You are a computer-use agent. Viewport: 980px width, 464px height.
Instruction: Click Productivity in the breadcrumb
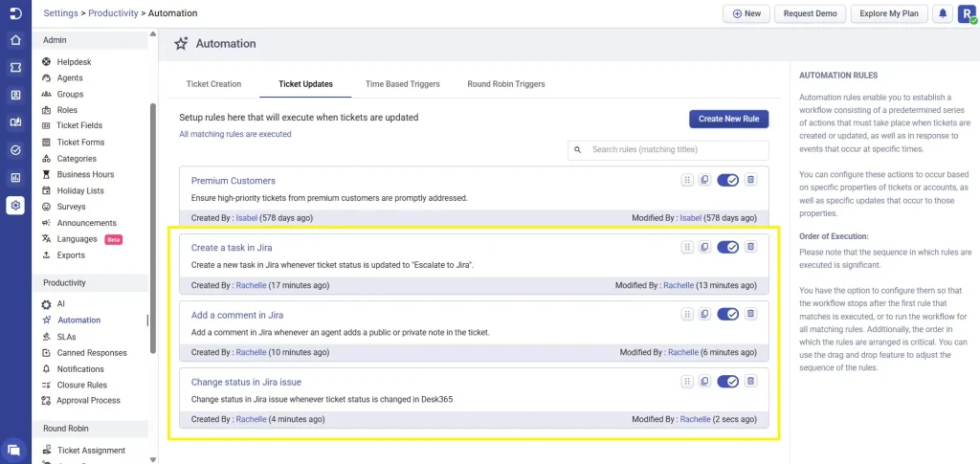tap(113, 13)
